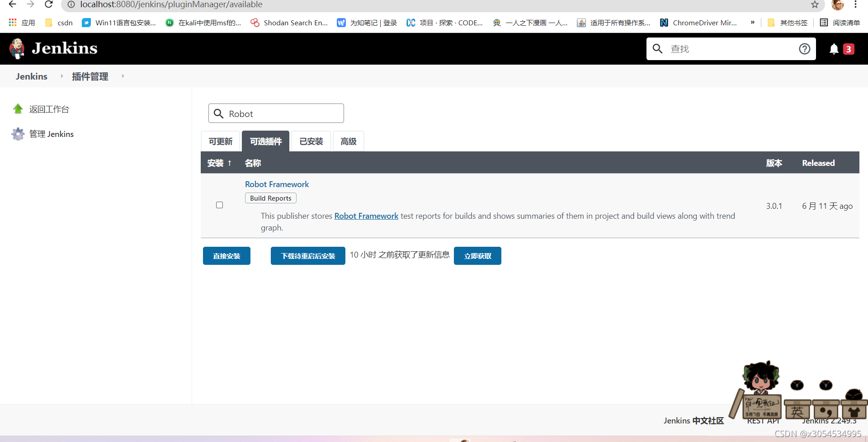The height and width of the screenshot is (442, 868).
Task: Open Win11语言包安装 bookmark
Action: tap(119, 23)
